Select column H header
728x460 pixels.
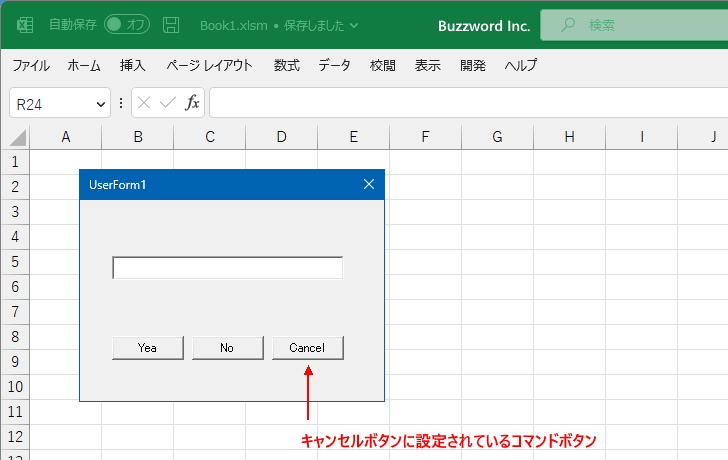point(570,137)
